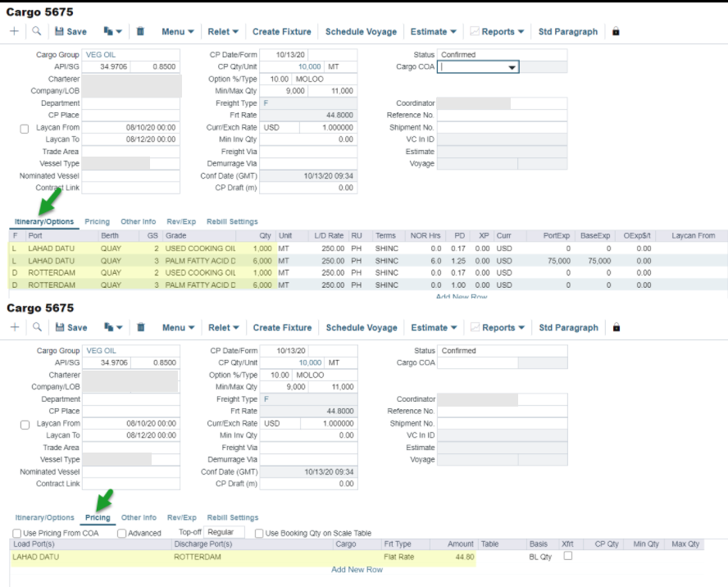The image size is (728, 587).
Task: Open Rebill Settings tab in the lower form
Action: [232, 517]
